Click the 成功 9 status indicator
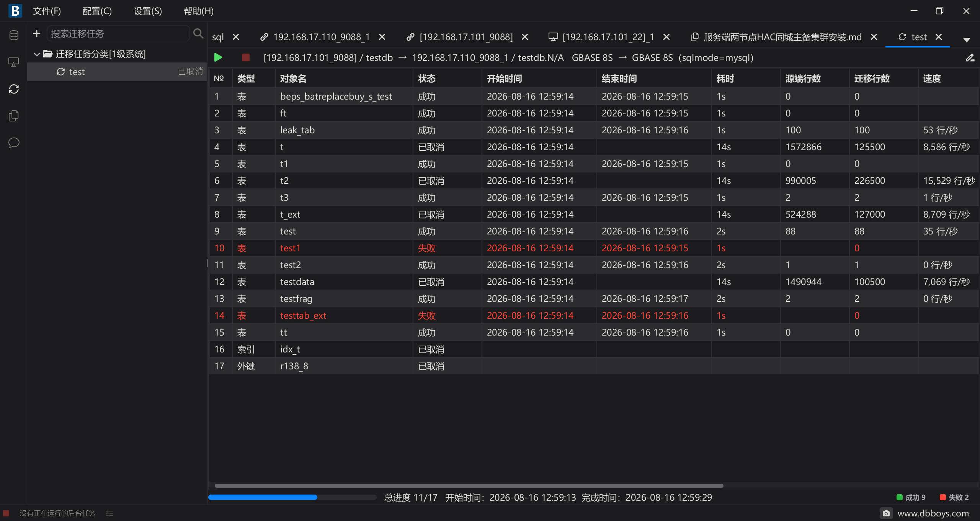 coord(911,497)
